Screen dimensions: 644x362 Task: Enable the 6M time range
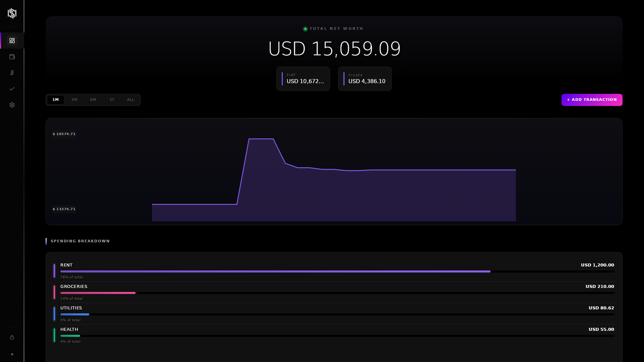(x=93, y=100)
